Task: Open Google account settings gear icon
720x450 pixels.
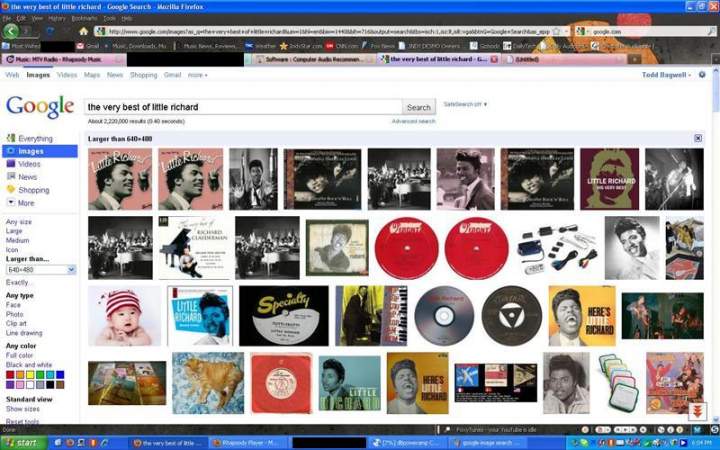Action: click(702, 74)
